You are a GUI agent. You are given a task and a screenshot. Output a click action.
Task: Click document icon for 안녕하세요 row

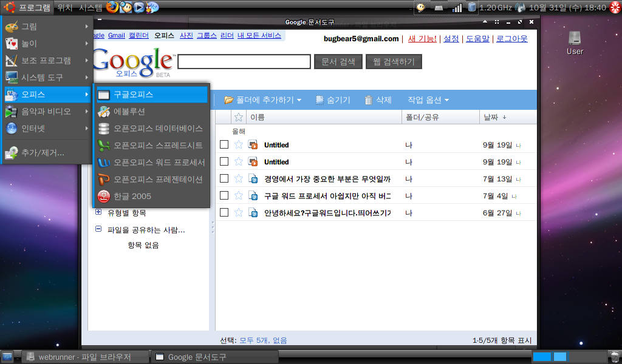pos(253,213)
